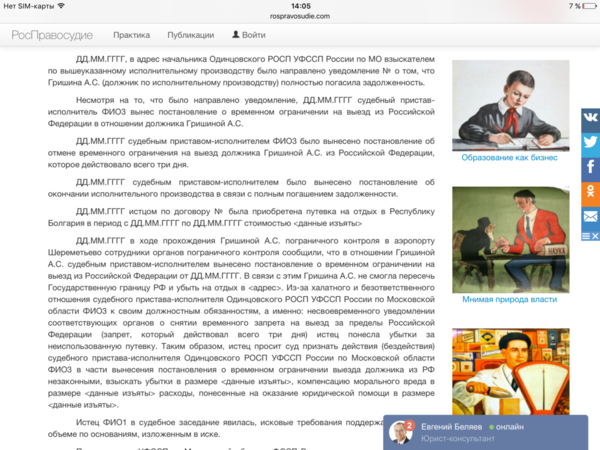Collapse the social share sidebar
The width and height of the screenshot is (600, 450).
point(590,235)
